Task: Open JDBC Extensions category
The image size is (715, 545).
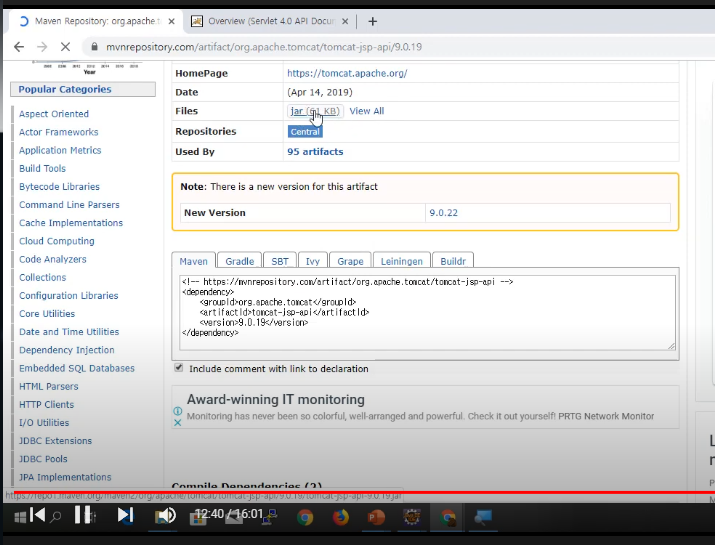Action: 55,441
